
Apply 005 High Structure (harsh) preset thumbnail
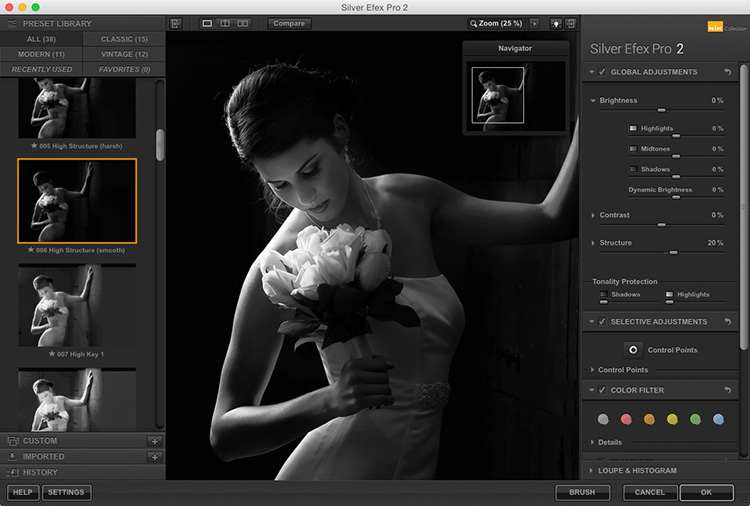(77, 108)
